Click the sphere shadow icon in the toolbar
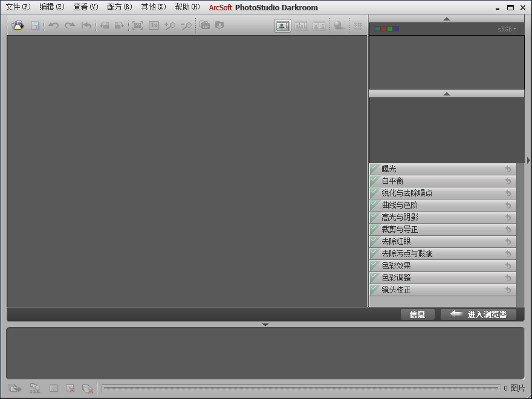532x399 pixels. tap(339, 25)
